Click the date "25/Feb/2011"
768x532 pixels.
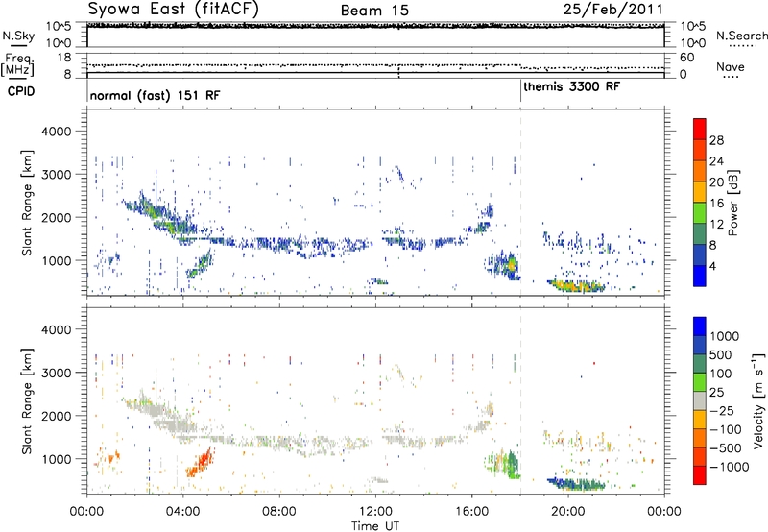612,9
